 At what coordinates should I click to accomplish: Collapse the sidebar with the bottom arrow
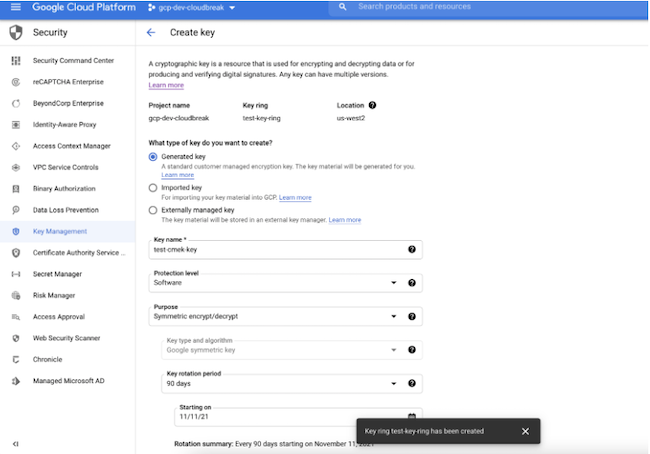pos(15,443)
